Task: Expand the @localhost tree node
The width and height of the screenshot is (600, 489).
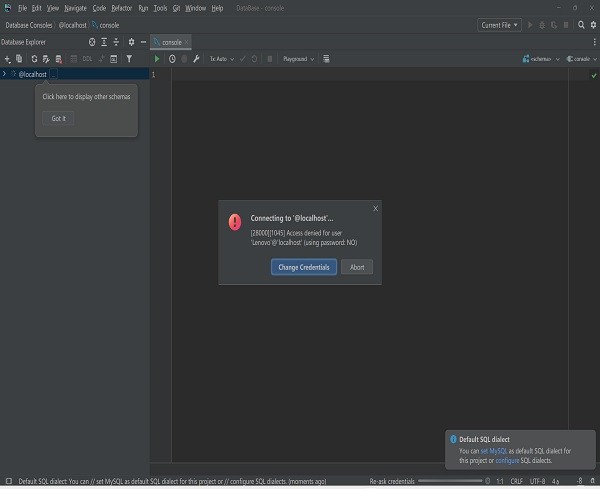Action: point(5,74)
